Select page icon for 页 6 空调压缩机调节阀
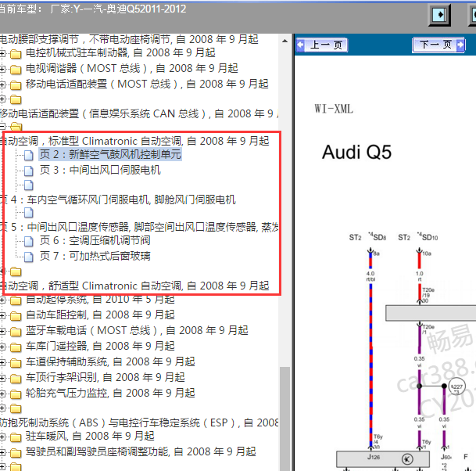The width and height of the screenshot is (476, 471). [29, 242]
